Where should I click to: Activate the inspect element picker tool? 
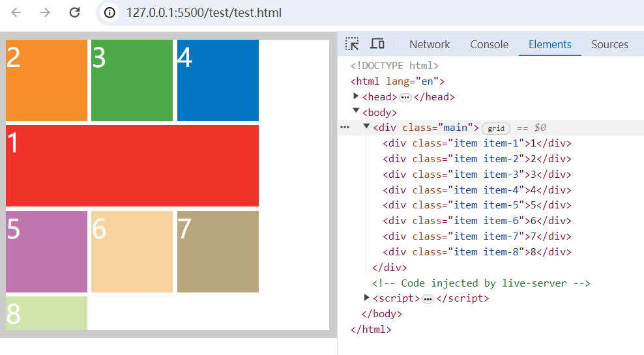click(352, 44)
